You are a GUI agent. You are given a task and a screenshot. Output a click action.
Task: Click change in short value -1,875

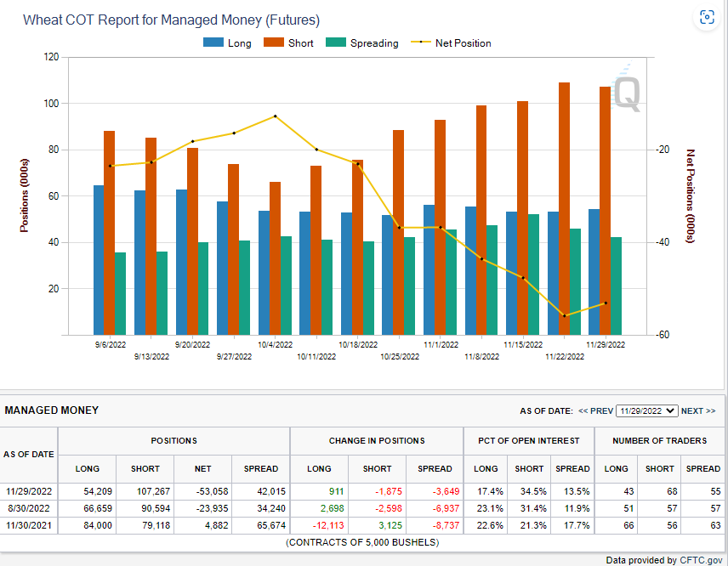tap(389, 491)
